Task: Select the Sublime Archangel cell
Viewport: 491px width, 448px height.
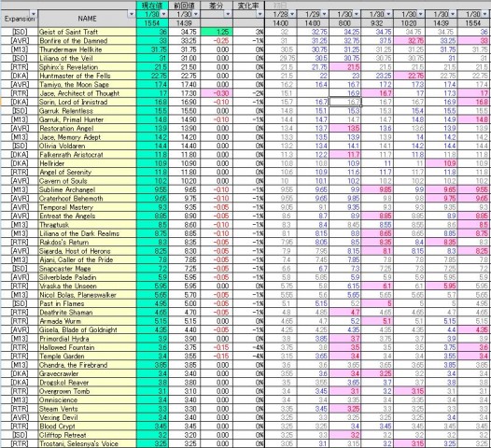Action: (x=87, y=189)
